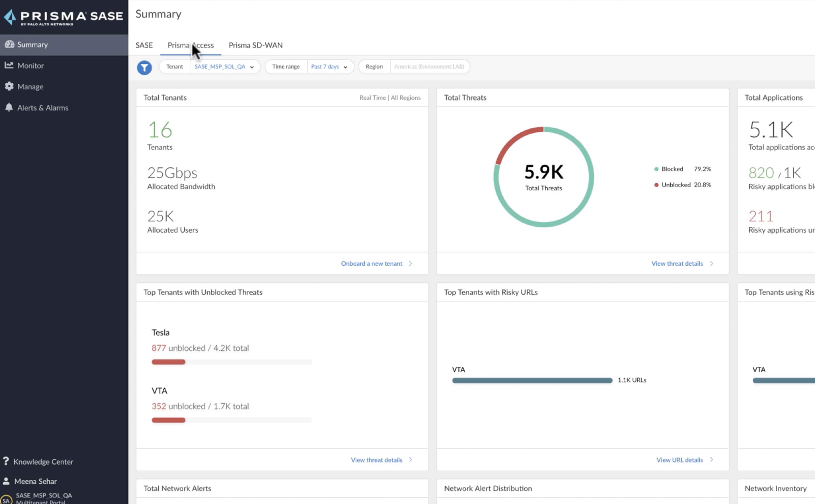Click the filter funnel icon
The width and height of the screenshot is (815, 504).
point(144,67)
